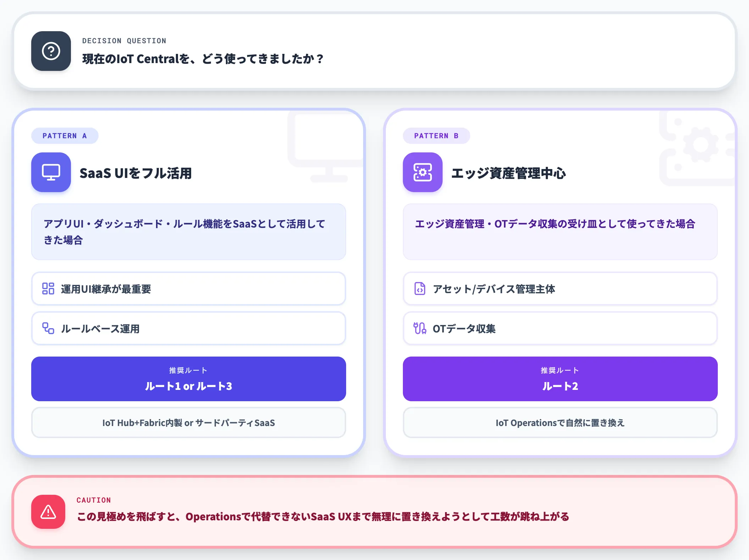This screenshot has width=749, height=560.
Task: Click the description エッジ資産管理・OTデータ収集の受け皿として使ってきた場合
Action: [x=555, y=224]
